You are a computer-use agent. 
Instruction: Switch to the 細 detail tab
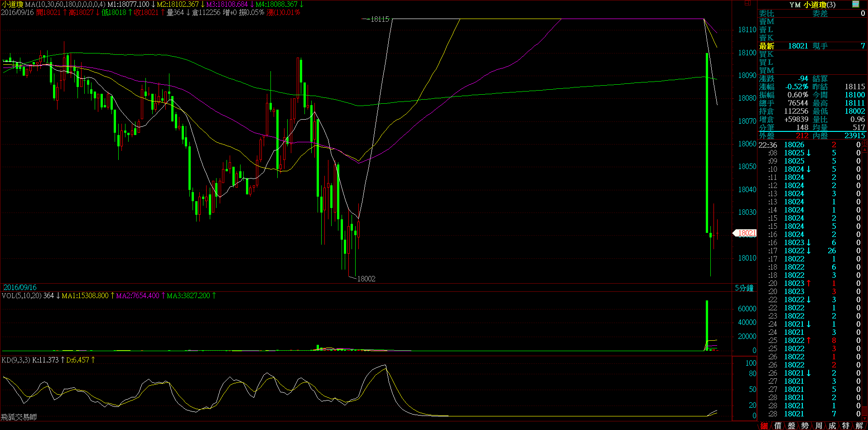(765, 426)
